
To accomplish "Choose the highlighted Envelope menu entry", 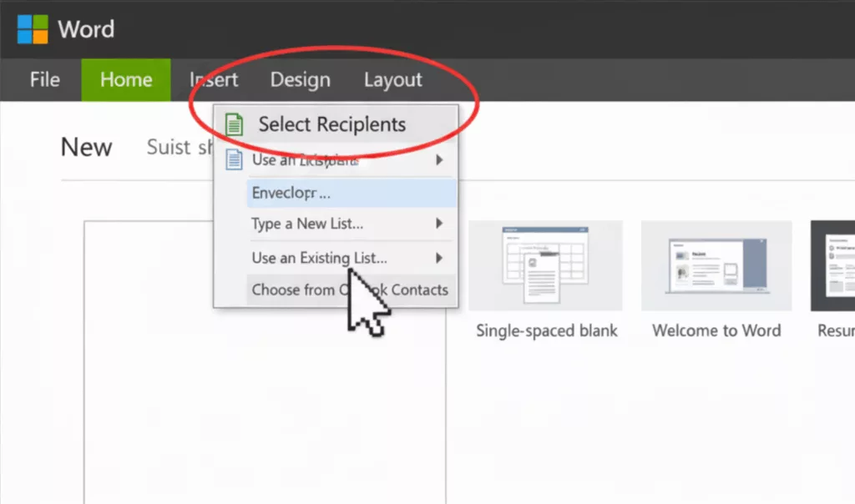I will pyautogui.click(x=352, y=193).
